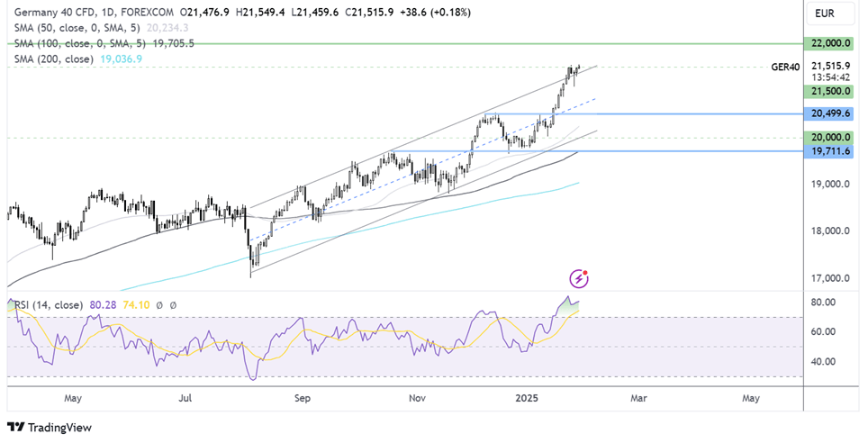Click the 20,499.6 blue price label
This screenshot has height=443, width=868.
pyautogui.click(x=828, y=114)
